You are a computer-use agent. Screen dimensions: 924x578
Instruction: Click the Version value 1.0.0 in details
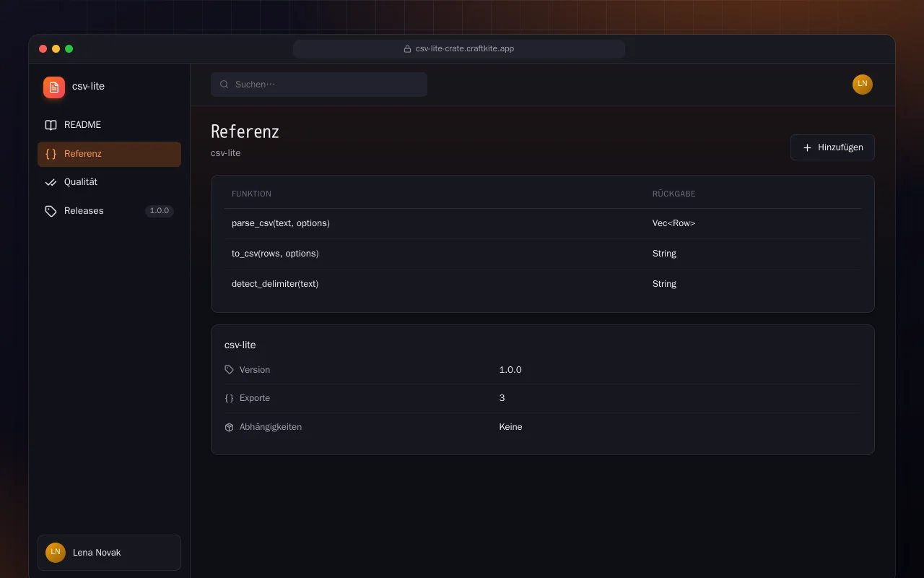click(510, 370)
